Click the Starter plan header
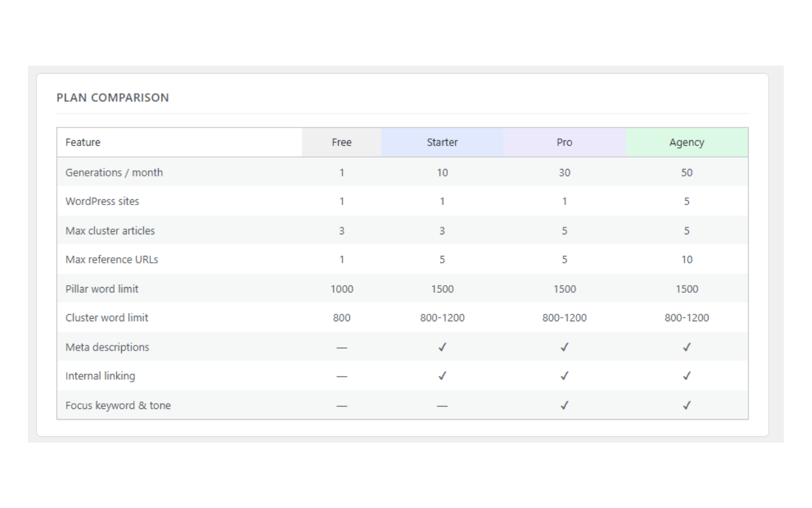Image resolution: width=812 pixels, height=508 pixels. click(442, 142)
